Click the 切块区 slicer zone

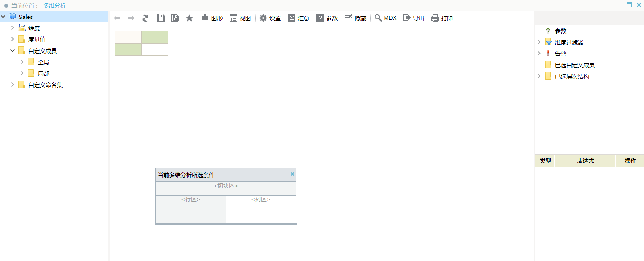point(226,189)
